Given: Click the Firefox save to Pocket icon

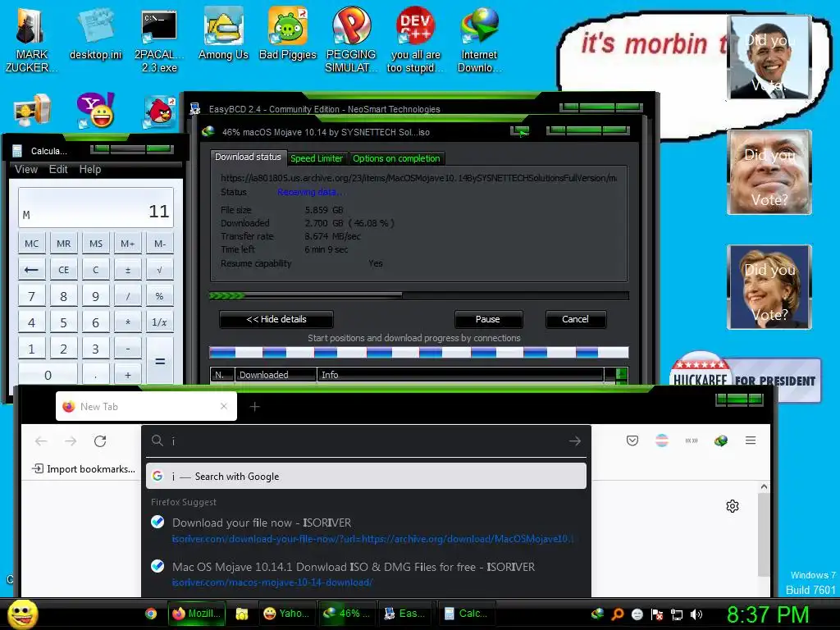Looking at the screenshot, I should [632, 441].
